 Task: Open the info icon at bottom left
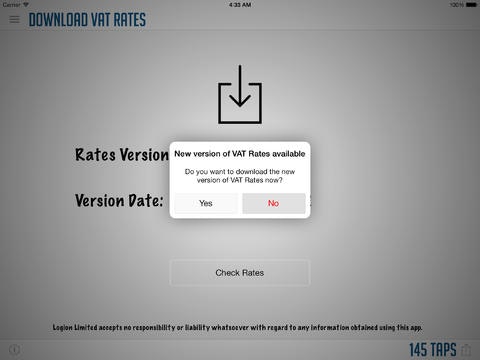15,350
